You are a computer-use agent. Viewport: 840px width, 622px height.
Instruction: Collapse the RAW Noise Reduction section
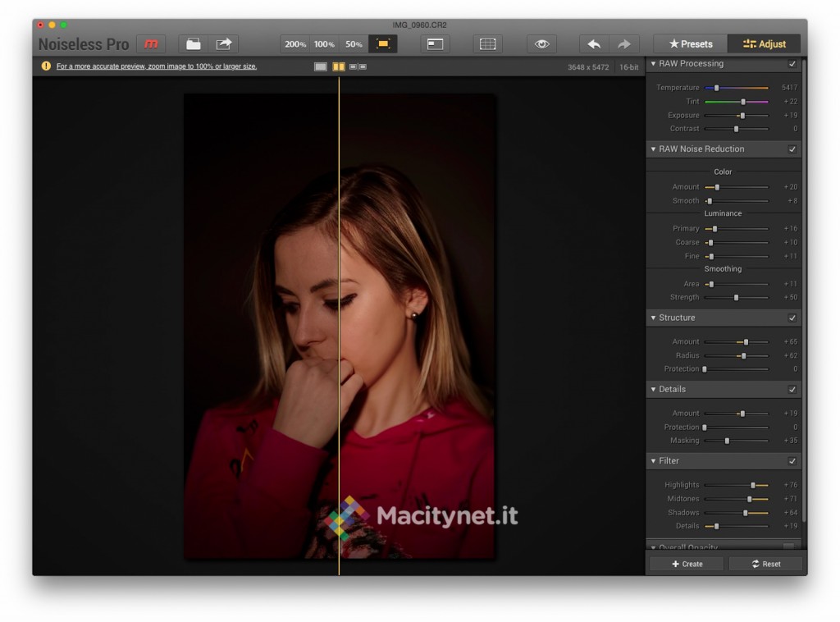coord(653,149)
